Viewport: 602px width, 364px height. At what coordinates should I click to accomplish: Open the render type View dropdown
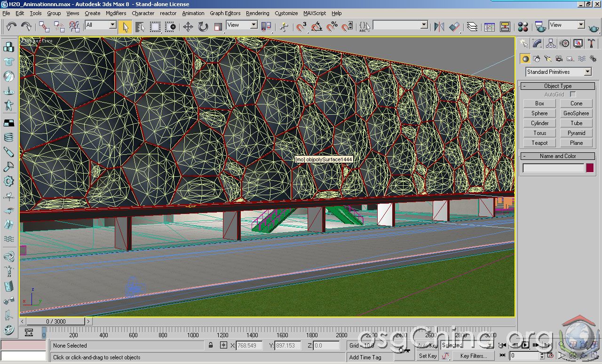(567, 25)
